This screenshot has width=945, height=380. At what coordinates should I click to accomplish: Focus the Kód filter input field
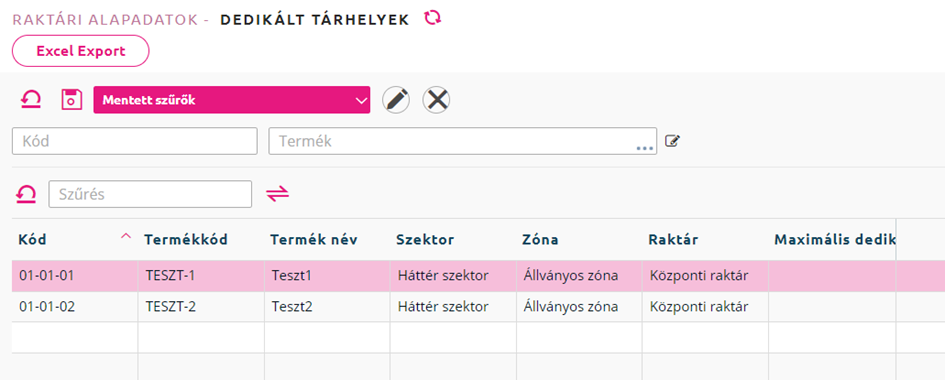point(135,141)
